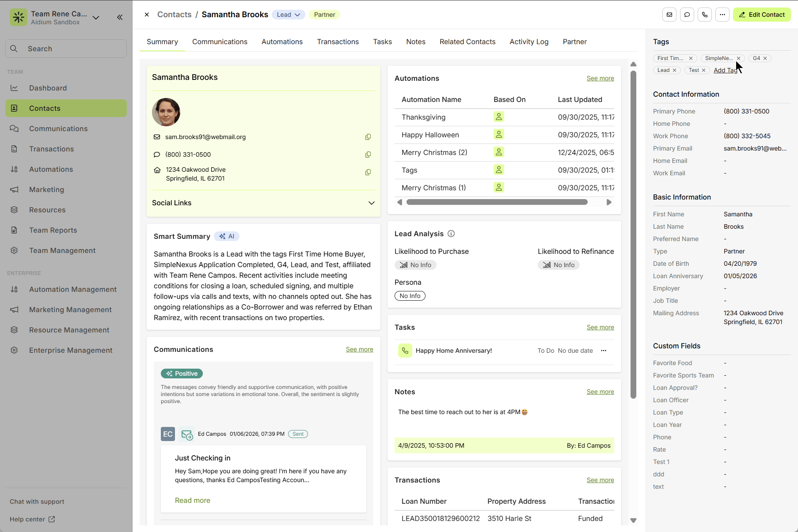This screenshot has width=798, height=532.
Task: Copy the Oakwood Drive mailing address
Action: click(x=368, y=173)
